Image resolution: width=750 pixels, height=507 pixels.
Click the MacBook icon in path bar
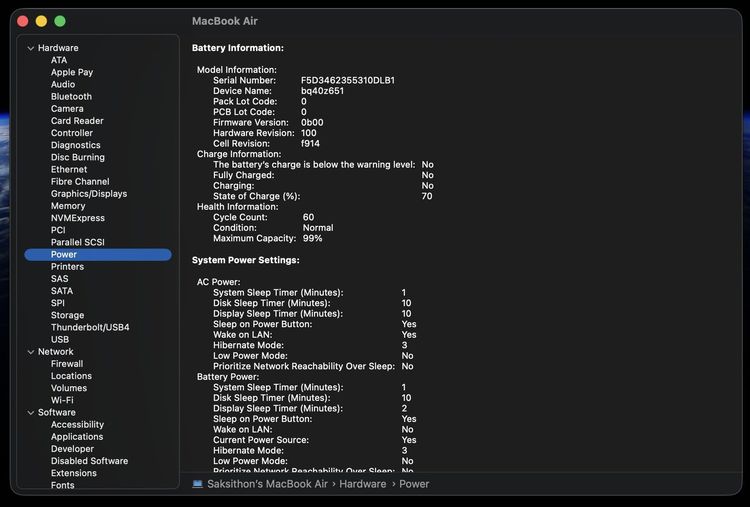198,484
